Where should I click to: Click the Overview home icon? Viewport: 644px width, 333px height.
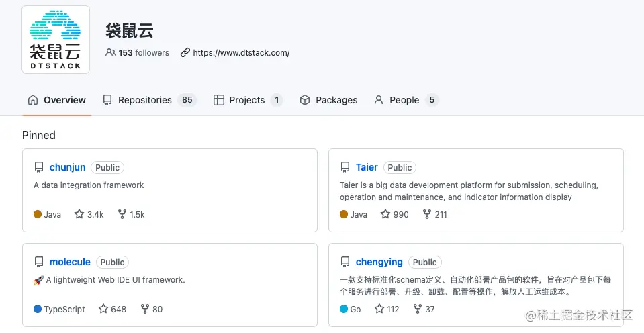tap(33, 100)
